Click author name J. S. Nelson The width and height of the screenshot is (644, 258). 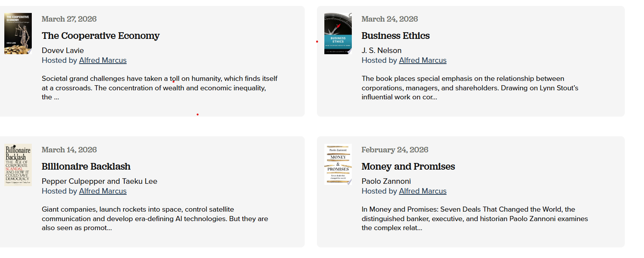point(381,50)
